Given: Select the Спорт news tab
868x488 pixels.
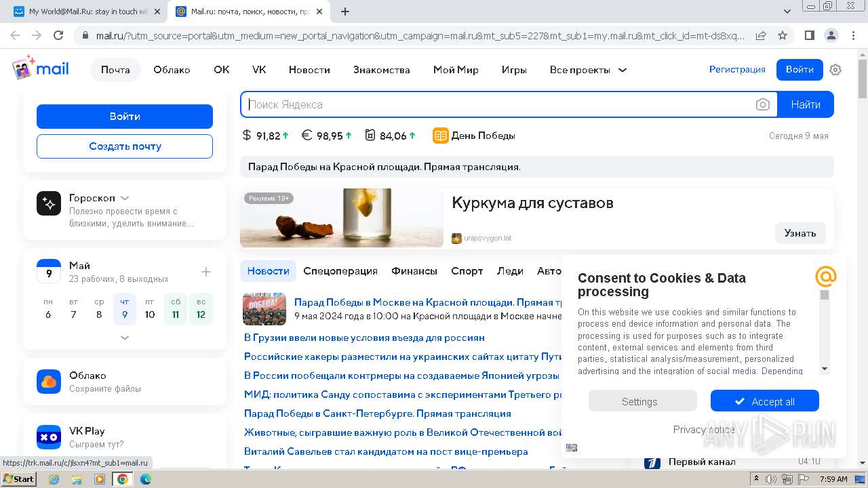Looking at the screenshot, I should pyautogui.click(x=467, y=271).
